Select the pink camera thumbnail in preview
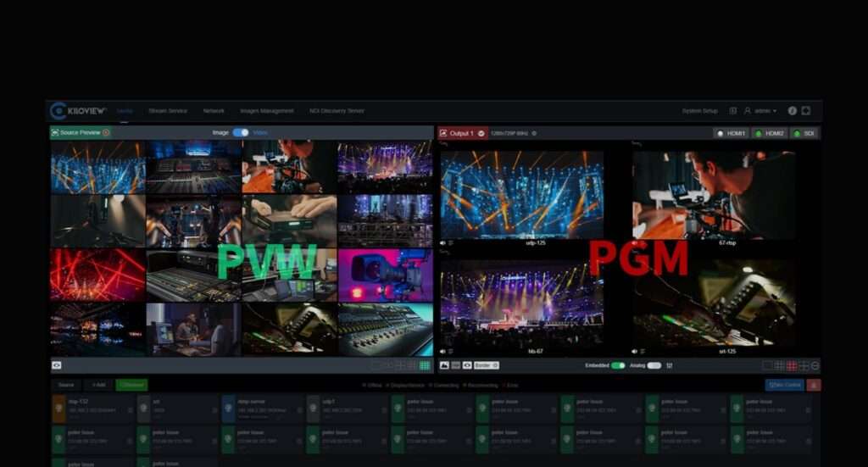This screenshot has height=467, width=868. [385, 275]
